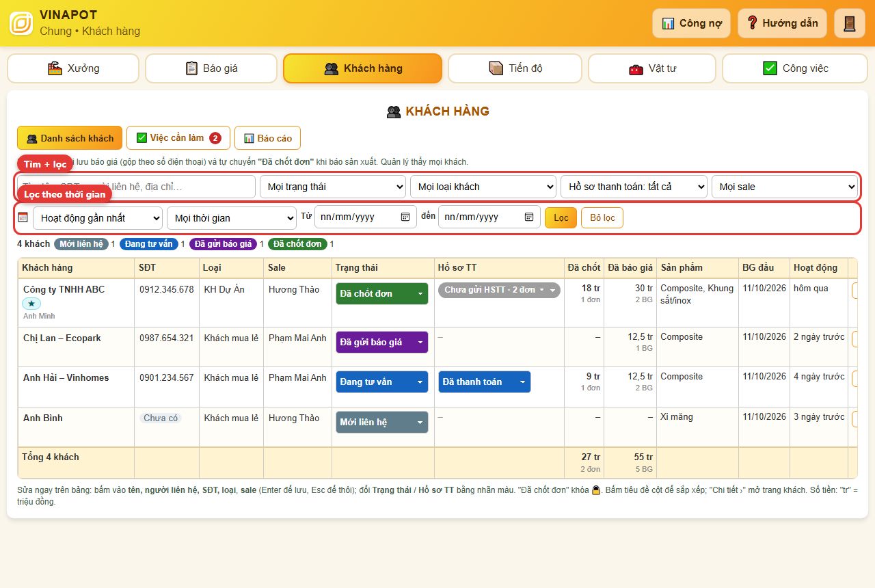The width and height of the screenshot is (875, 588).
Task: Open the Mọi thời gian dropdown
Action: coord(232,218)
